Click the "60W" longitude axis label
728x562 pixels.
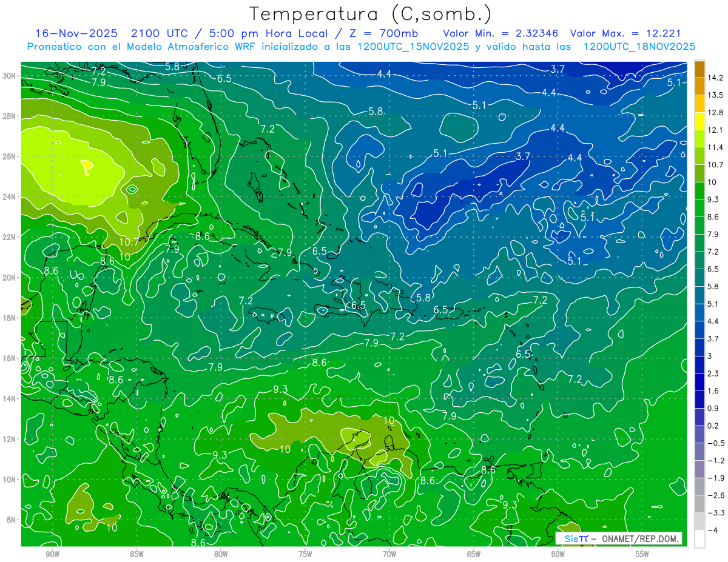pos(558,554)
